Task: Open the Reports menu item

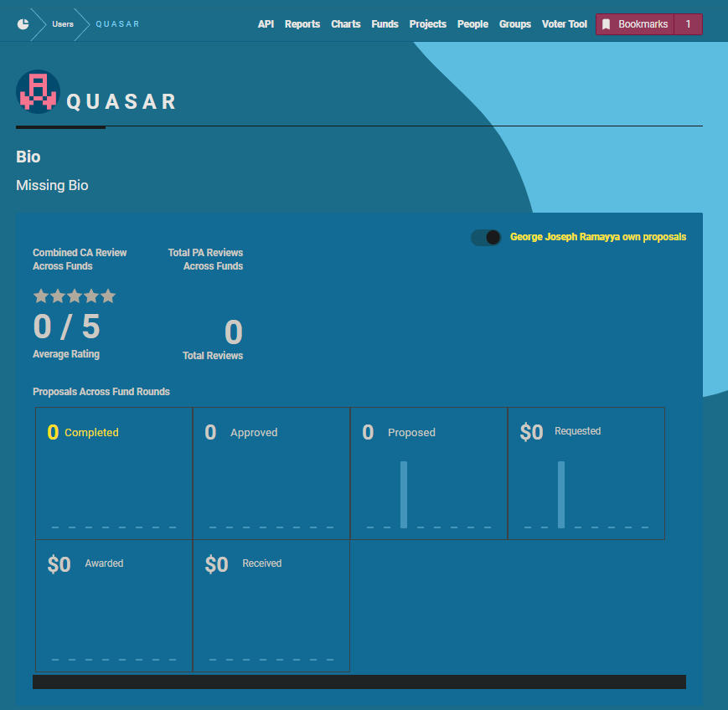Action: pyautogui.click(x=302, y=24)
